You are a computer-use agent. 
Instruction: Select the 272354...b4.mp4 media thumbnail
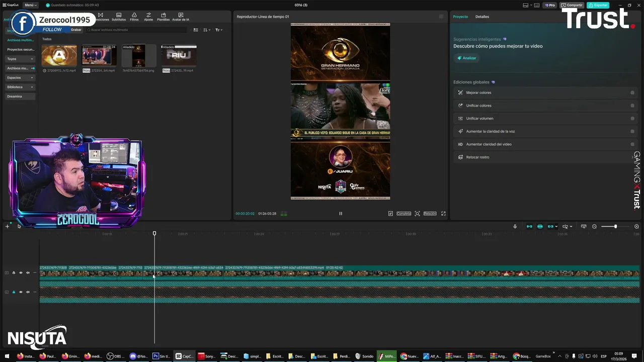99,56
